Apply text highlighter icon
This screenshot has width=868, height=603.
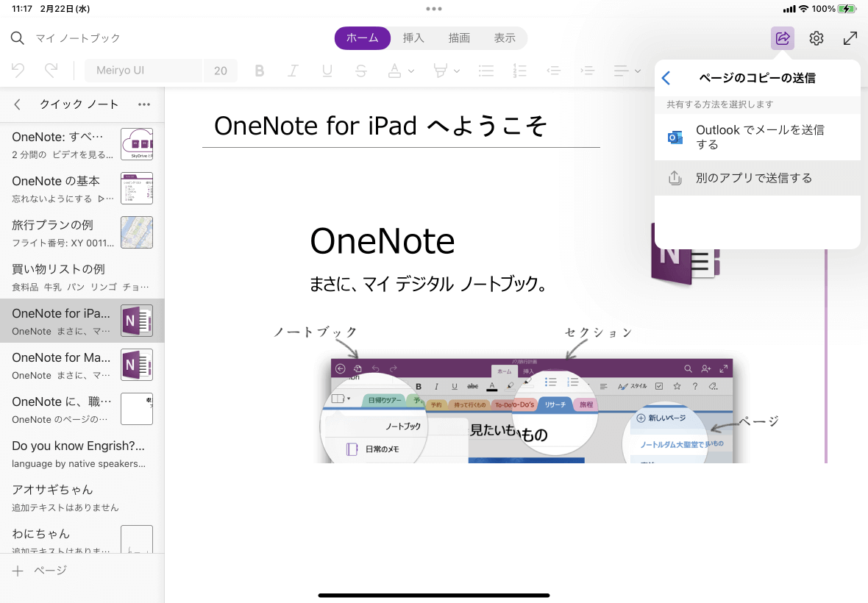440,71
